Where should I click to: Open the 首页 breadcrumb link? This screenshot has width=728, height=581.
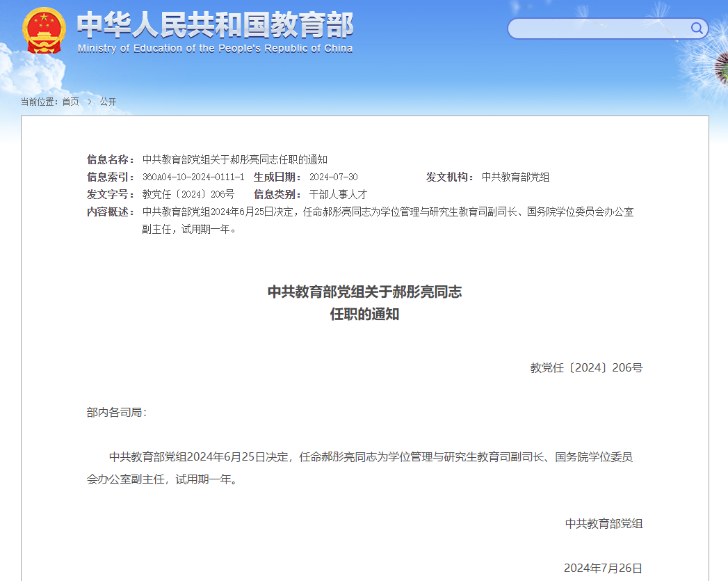click(x=70, y=102)
